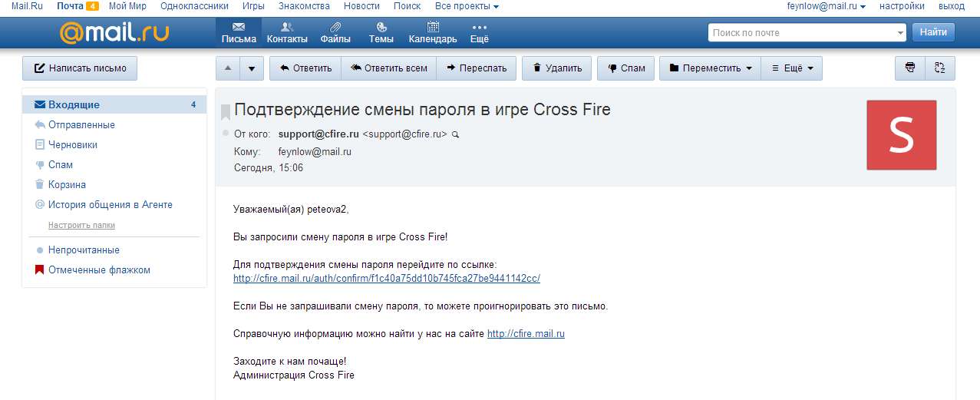Open the Письма mail section
The width and height of the screenshot is (980, 400).
pos(239,32)
